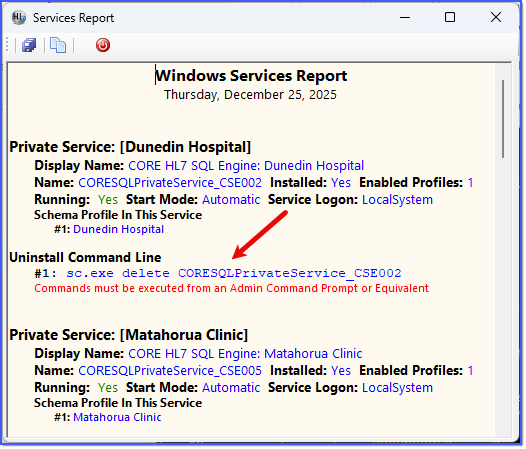This screenshot has width=526, height=449.
Task: Click the red Admin Command Prompt warning
Action: point(231,288)
